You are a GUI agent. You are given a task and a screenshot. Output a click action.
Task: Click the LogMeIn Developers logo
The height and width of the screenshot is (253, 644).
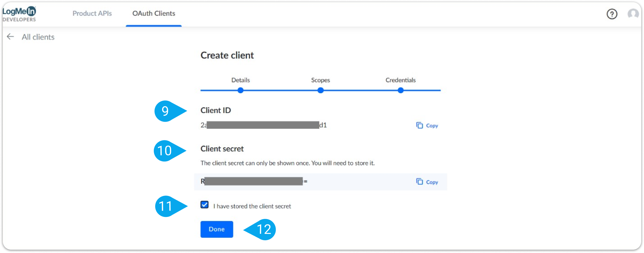[19, 14]
